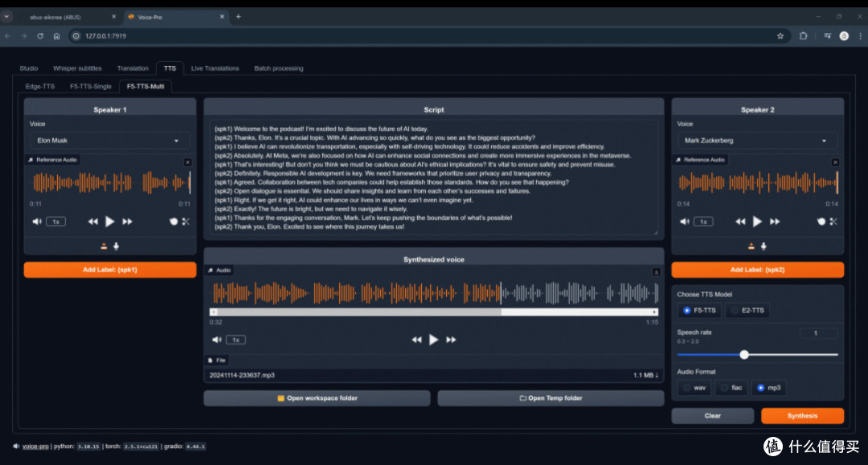Mute Speaker 1 reference audio volume icon
Screen dimensions: 868x465
(36, 222)
